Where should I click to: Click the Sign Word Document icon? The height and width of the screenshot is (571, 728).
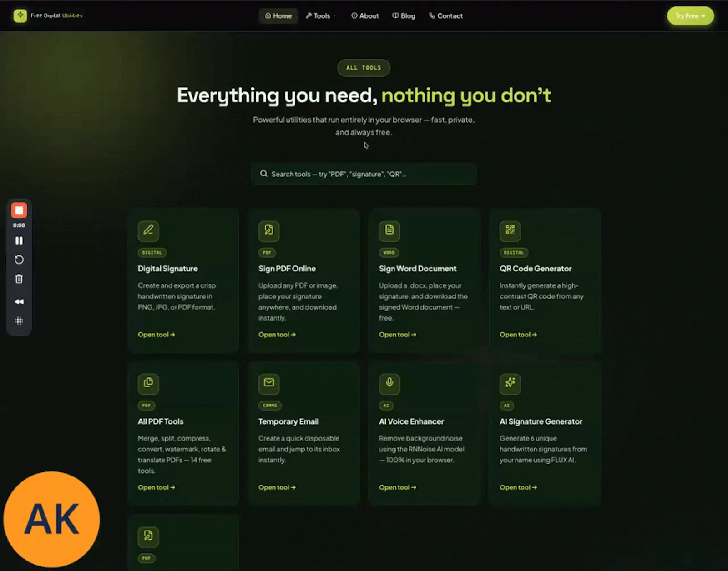tap(389, 230)
